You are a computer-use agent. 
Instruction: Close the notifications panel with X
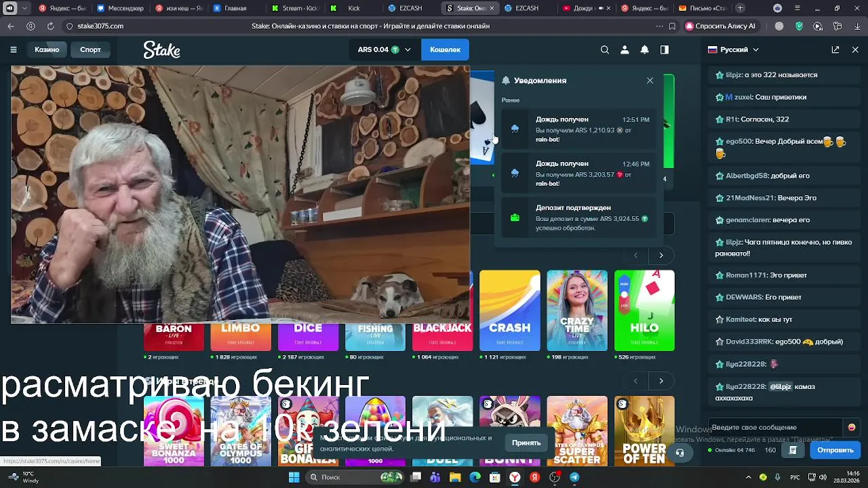pyautogui.click(x=650, y=80)
